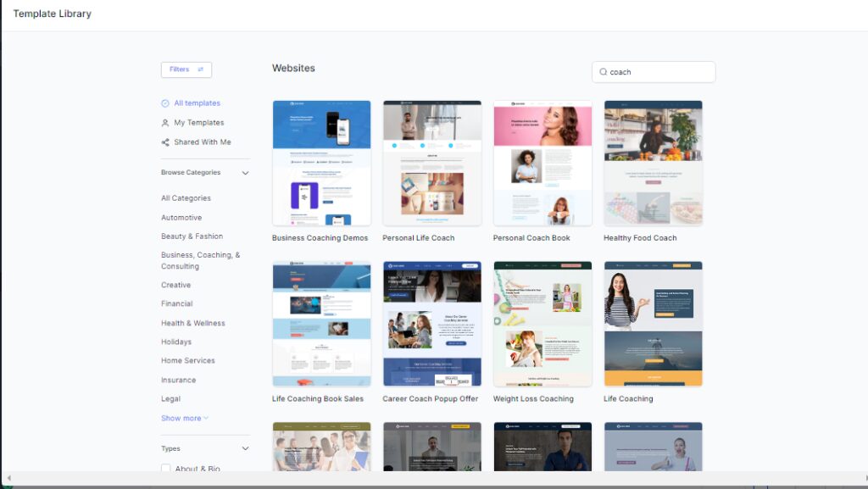This screenshot has width=868, height=489.
Task: Select the Health & Wellness category
Action: pos(193,323)
